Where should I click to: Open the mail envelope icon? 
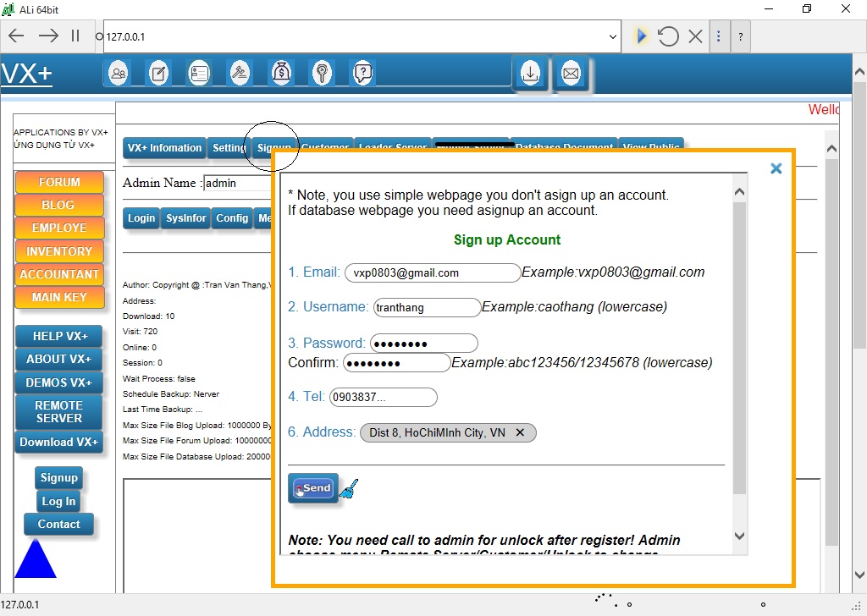tap(571, 74)
